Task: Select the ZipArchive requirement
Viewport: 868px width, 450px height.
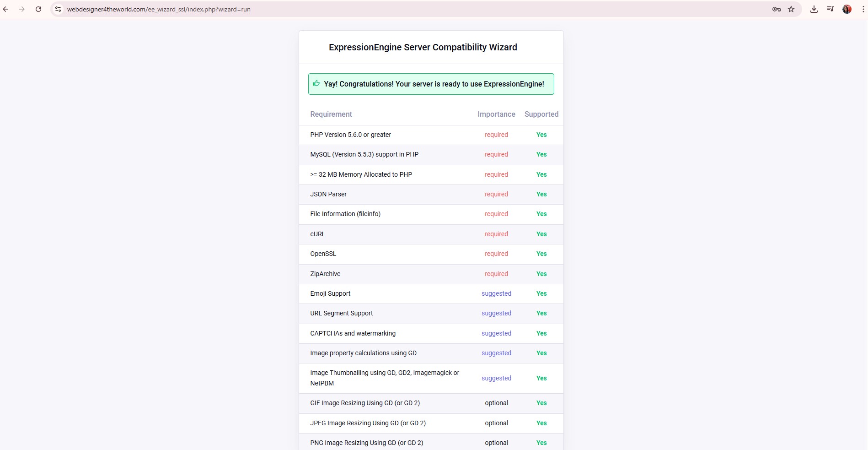Action: pos(325,274)
